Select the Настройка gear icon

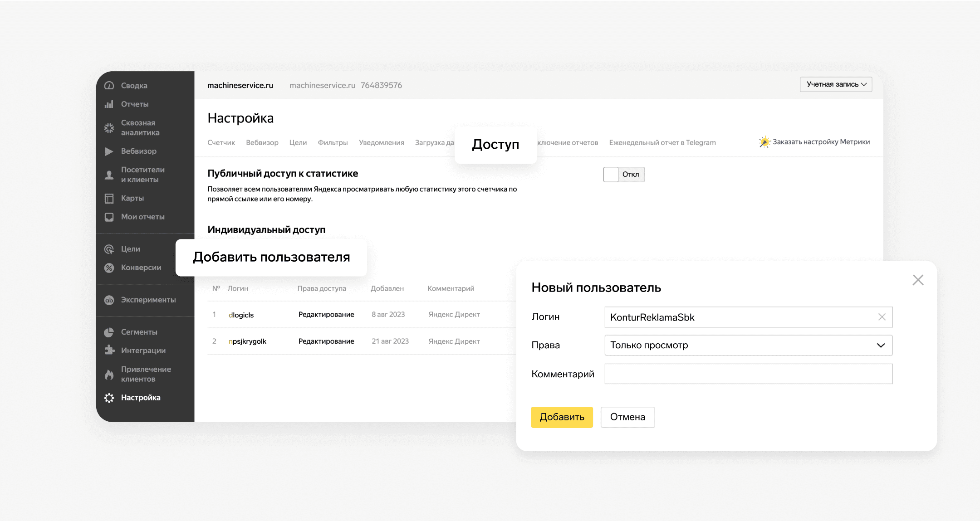point(109,398)
